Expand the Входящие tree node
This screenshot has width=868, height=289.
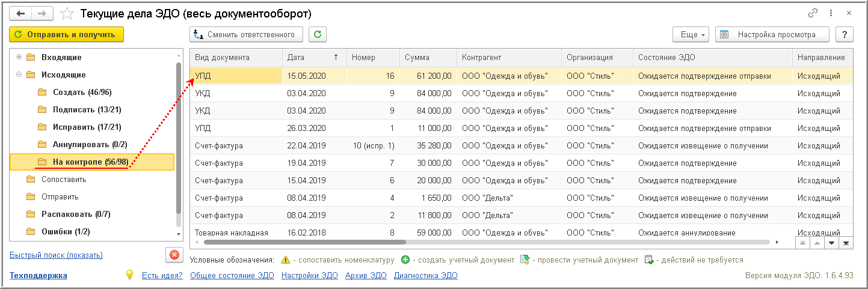point(19,57)
